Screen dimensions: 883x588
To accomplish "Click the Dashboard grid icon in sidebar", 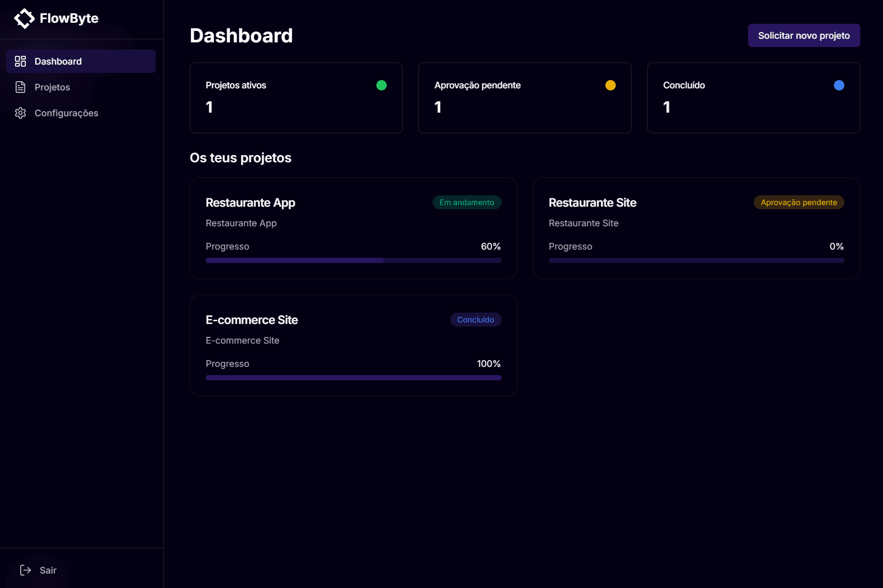I will point(20,61).
